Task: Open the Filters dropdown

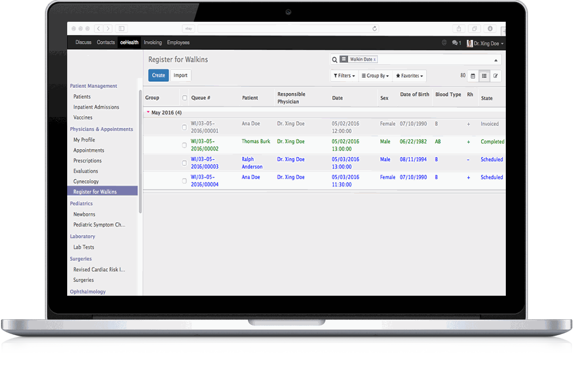Action: [x=344, y=76]
